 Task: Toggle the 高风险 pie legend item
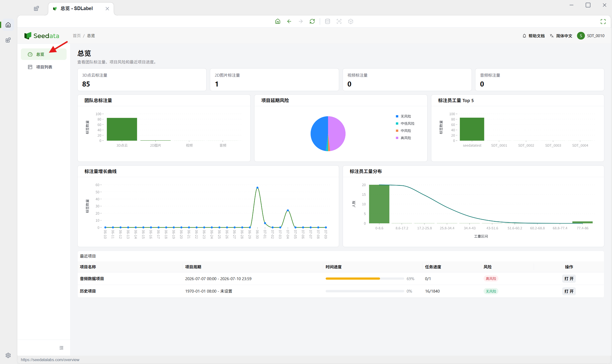click(x=403, y=138)
